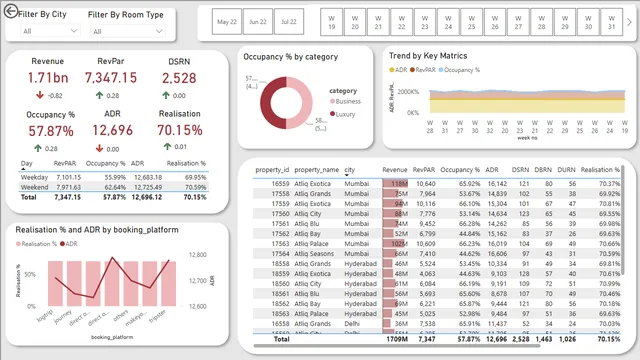Click the Occupancy % up-trend arrow
Screen dimensions: 640x360
[38, 148]
